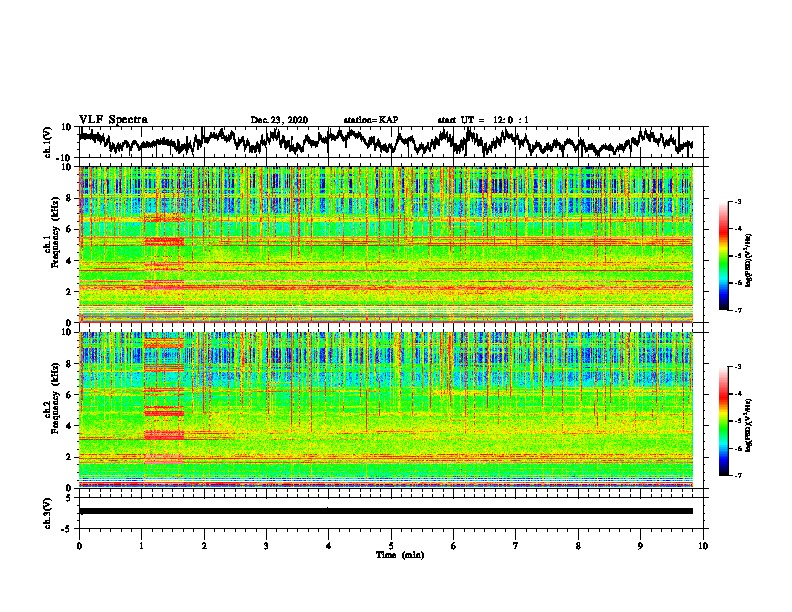Viewport: 792px width, 612px height.
Task: Click the time axis tick label "9"
Action: [x=640, y=546]
